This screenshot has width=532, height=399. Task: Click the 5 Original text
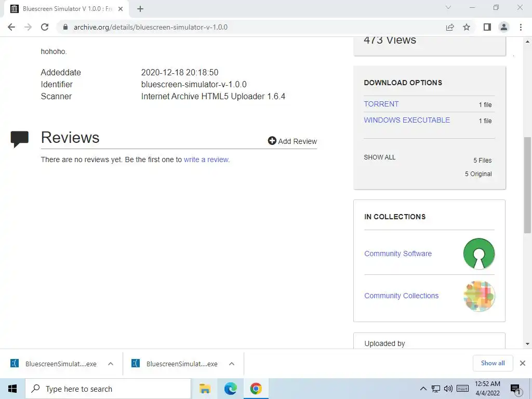coord(478,174)
